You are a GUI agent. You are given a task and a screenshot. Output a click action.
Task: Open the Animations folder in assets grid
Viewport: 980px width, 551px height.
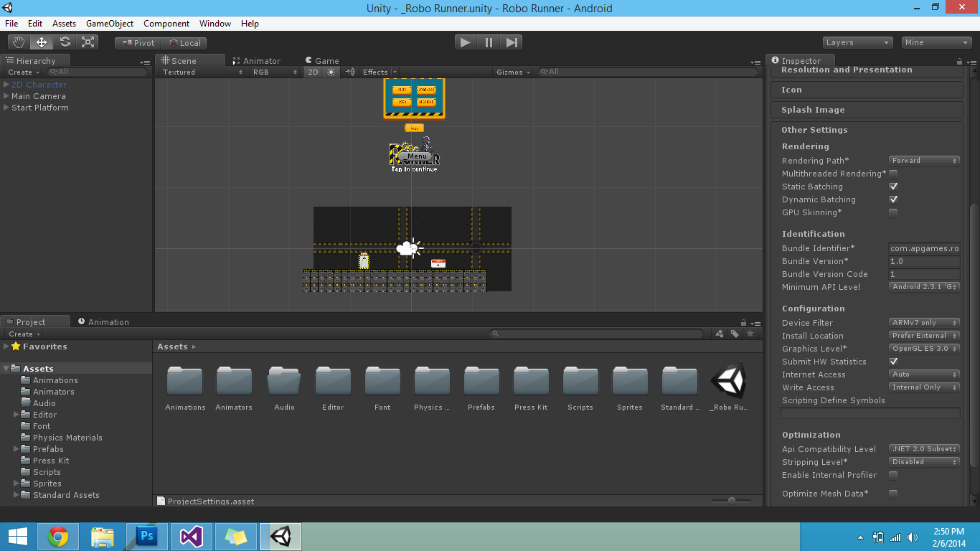[185, 388]
